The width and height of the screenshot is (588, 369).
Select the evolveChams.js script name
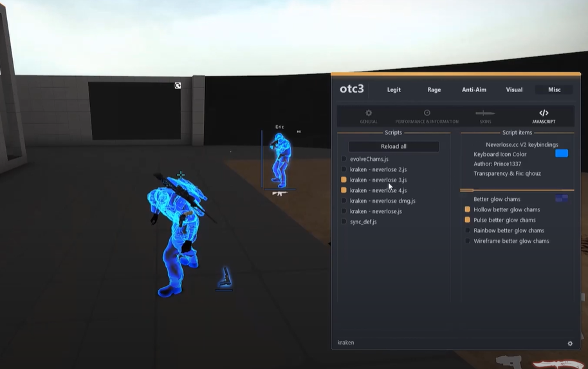tap(369, 159)
